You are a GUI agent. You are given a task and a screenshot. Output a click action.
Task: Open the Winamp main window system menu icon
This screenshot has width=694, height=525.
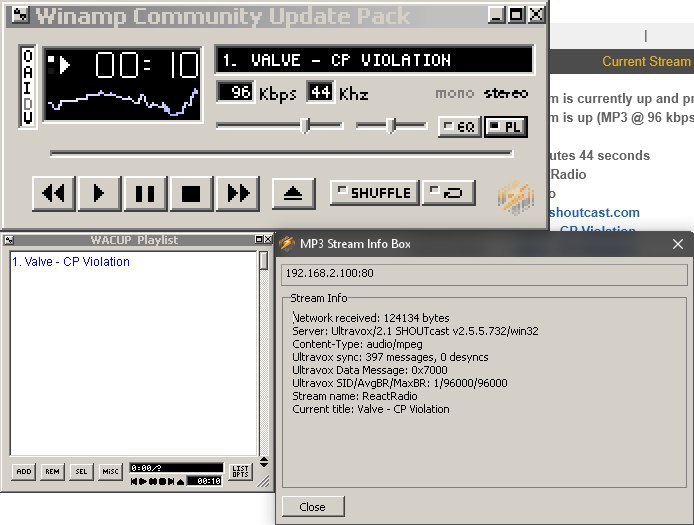coord(20,15)
